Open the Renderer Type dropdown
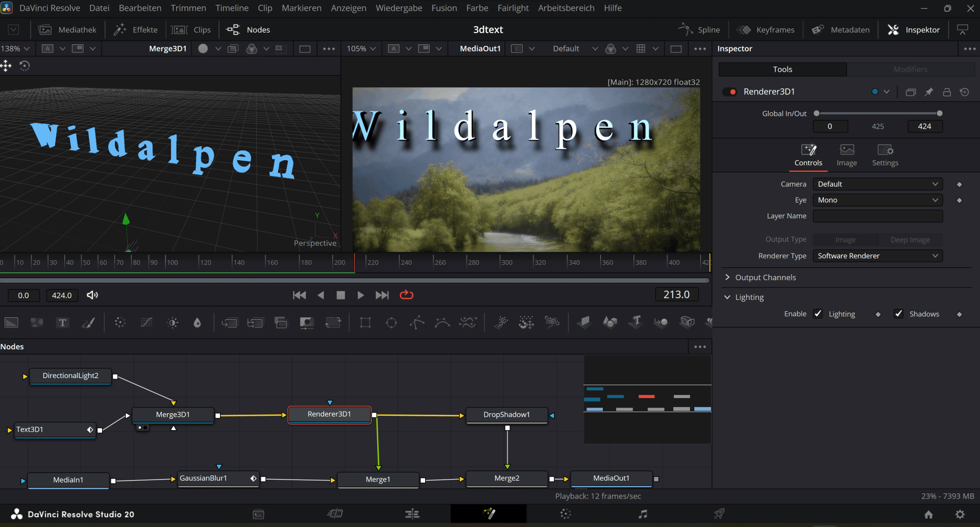 (x=877, y=256)
